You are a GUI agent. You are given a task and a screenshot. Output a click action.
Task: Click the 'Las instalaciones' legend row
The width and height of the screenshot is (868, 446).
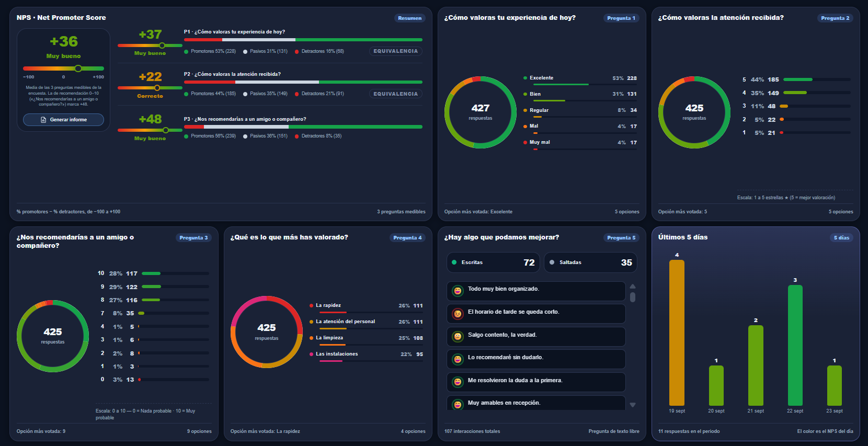point(366,356)
